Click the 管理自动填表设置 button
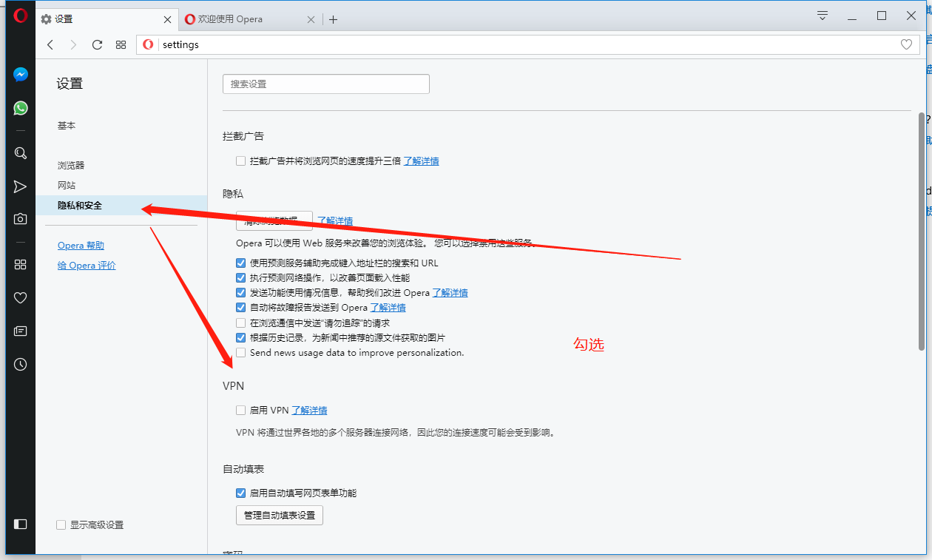This screenshot has height=560, width=932. pos(280,515)
